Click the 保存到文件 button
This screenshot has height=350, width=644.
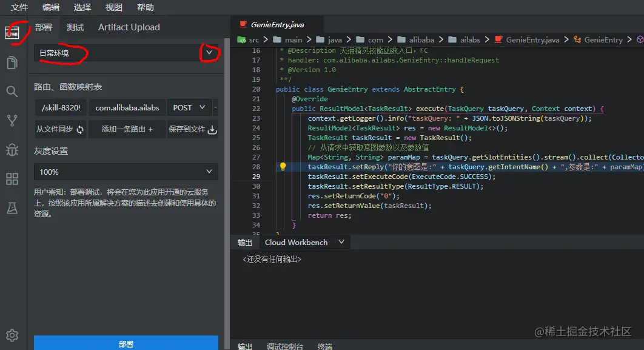click(x=193, y=129)
